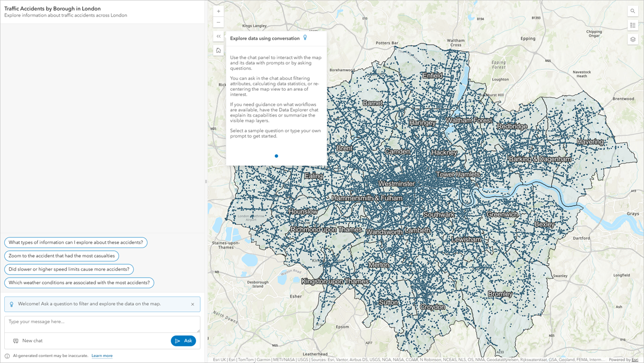Screen dimensions: 644x363
Task: Click the Kingston upon Thames label
Action: click(335, 281)
